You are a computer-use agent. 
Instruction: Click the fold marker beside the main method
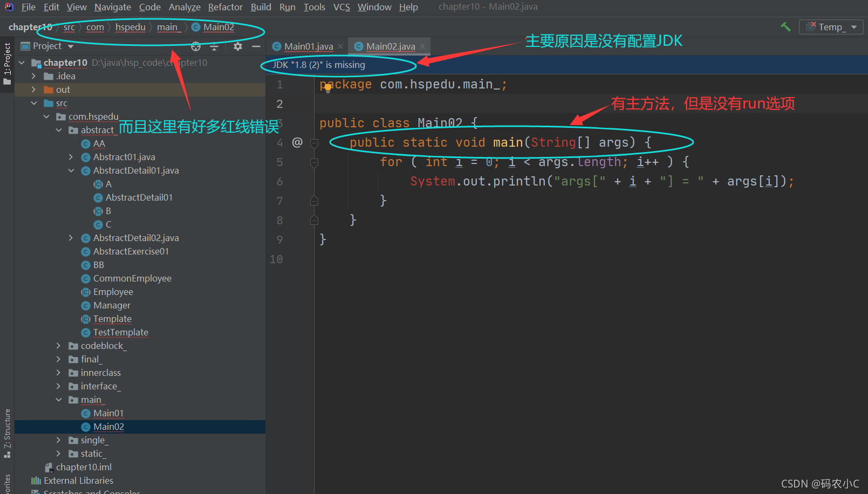pos(314,143)
